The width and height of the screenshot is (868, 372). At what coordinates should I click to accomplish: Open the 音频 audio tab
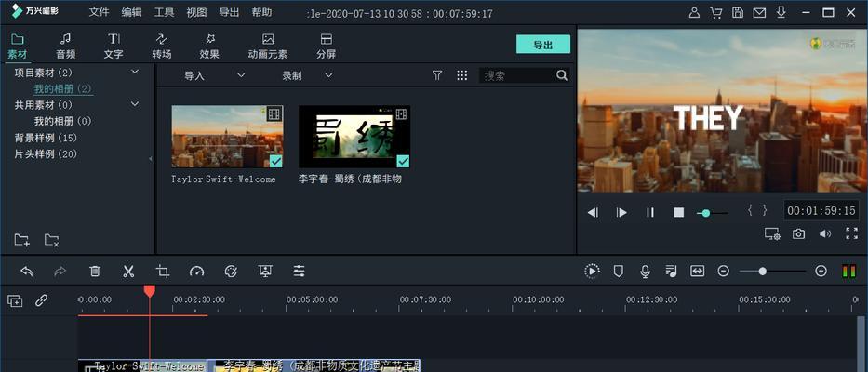coord(65,46)
